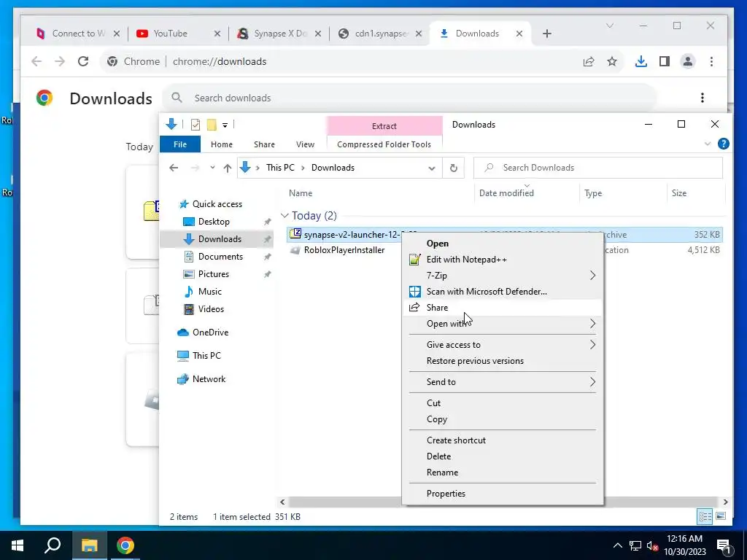Go back in the Chrome browser

point(36,61)
